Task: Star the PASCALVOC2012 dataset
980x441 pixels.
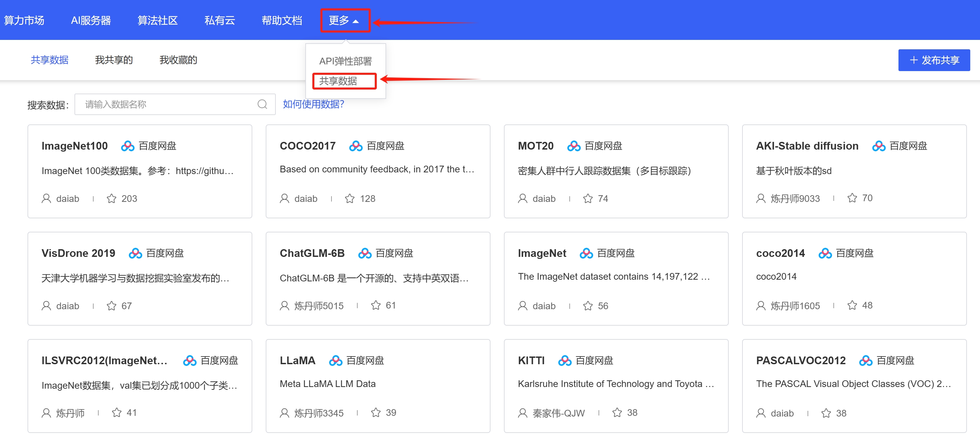Action: pyautogui.click(x=826, y=413)
